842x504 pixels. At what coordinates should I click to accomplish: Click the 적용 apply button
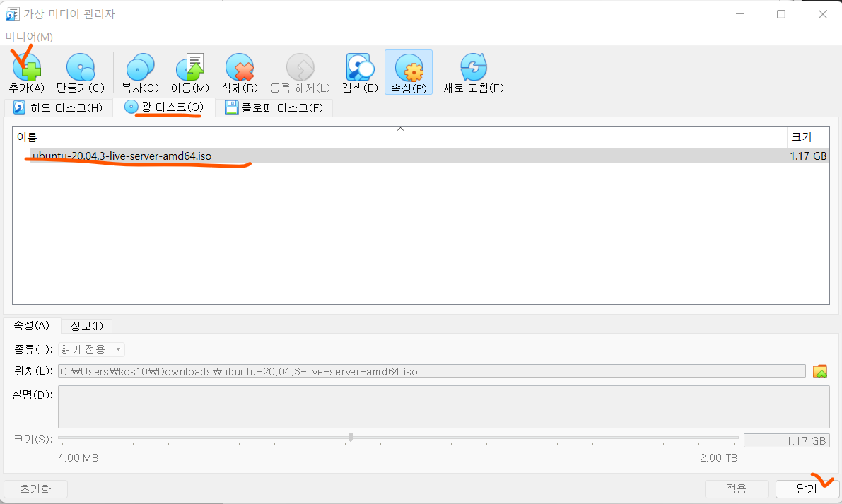(x=736, y=488)
